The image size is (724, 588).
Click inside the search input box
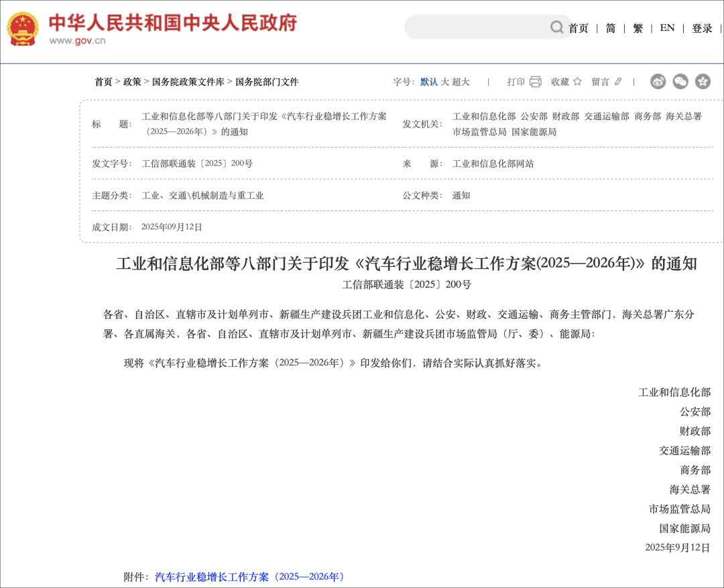pyautogui.click(x=483, y=27)
